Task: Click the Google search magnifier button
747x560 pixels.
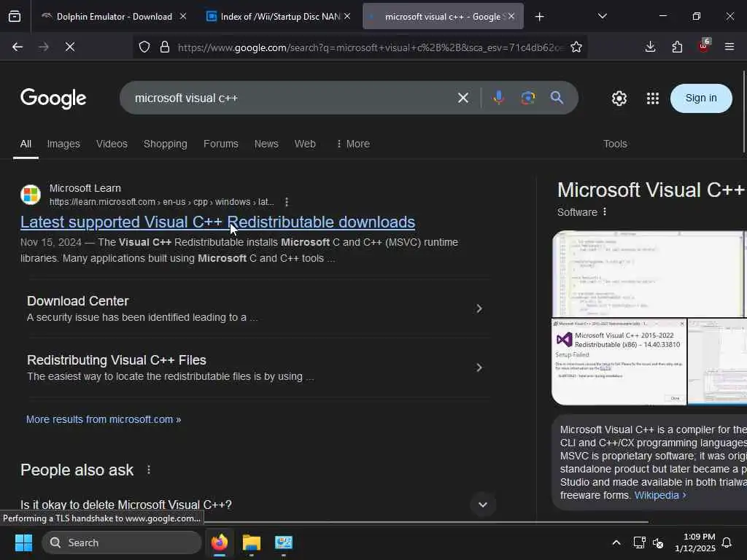Action: point(557,98)
